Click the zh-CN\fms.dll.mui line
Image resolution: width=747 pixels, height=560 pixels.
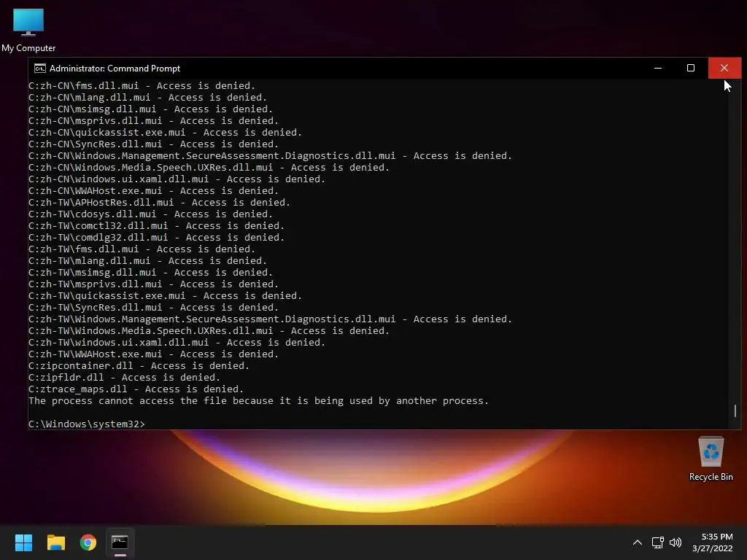(x=142, y=86)
